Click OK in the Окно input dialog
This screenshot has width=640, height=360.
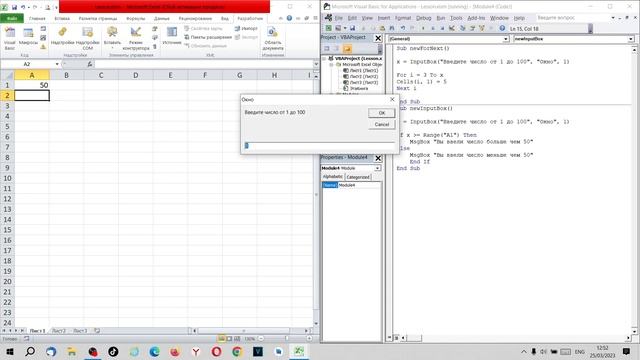(382, 113)
